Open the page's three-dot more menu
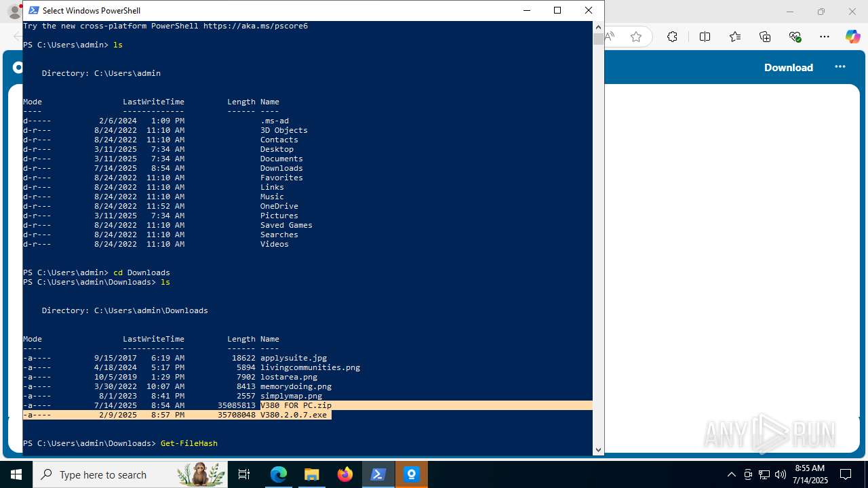The image size is (868, 488). (840, 66)
